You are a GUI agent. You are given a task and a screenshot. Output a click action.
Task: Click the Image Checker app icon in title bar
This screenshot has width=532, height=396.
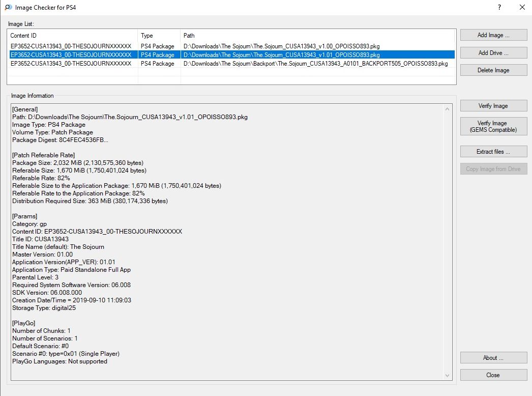tap(8, 8)
